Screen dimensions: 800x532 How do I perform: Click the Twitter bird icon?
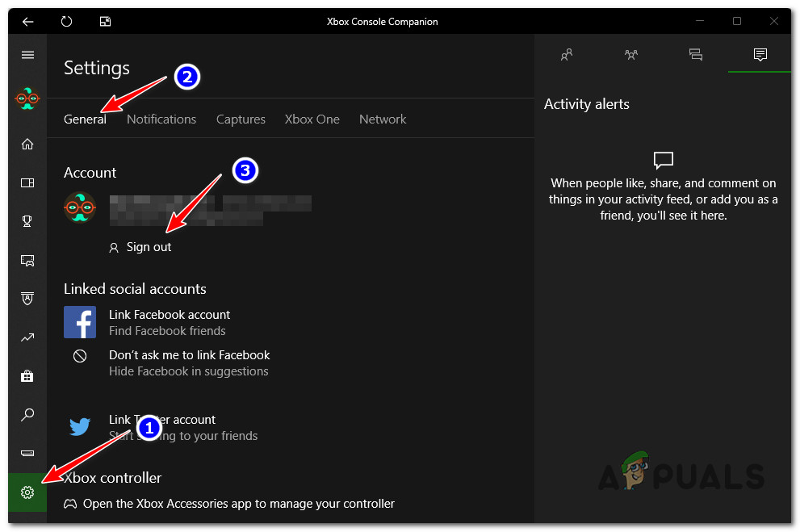(80, 426)
